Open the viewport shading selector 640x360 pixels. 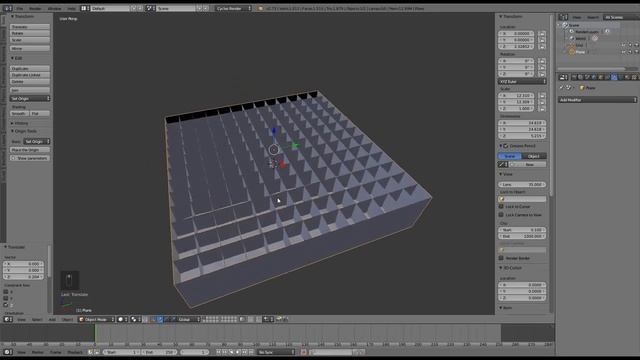[x=122, y=319]
